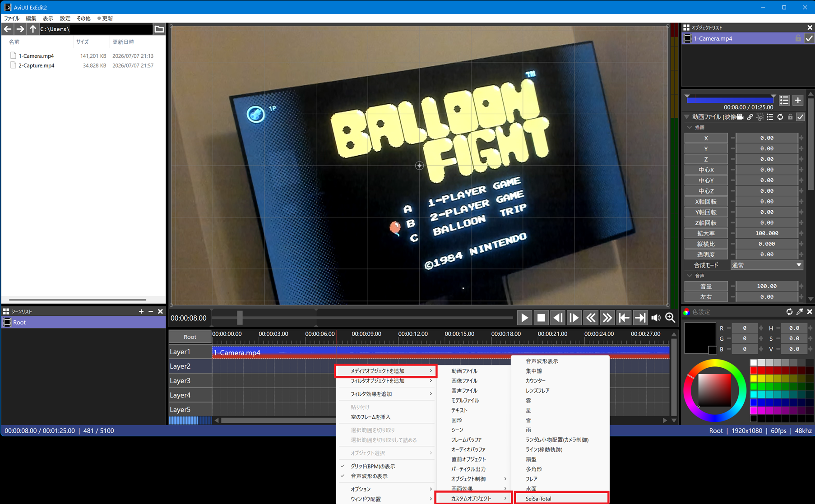Viewport: 815px width, 504px height.
Task: Toggle the lock on the video file header
Action: (x=790, y=117)
